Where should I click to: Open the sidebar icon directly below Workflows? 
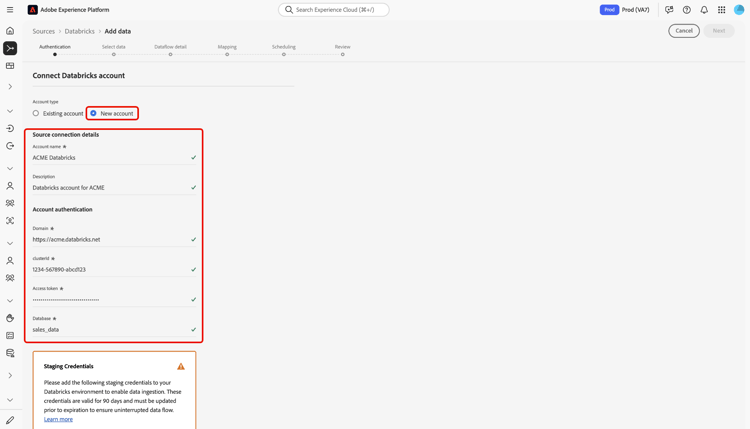10,66
